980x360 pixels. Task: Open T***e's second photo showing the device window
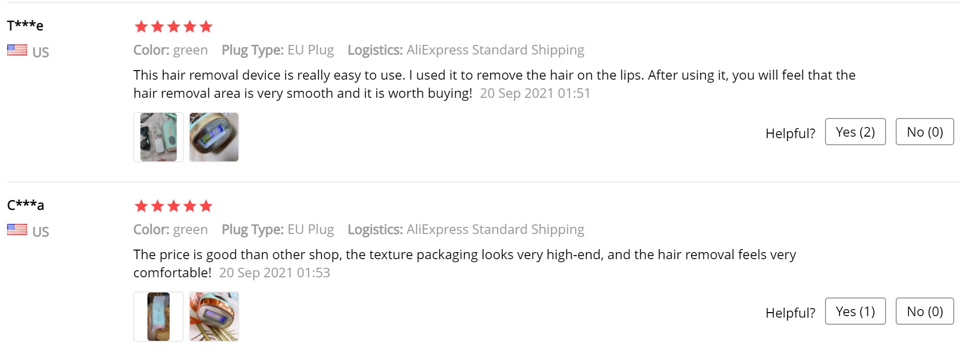pos(214,137)
